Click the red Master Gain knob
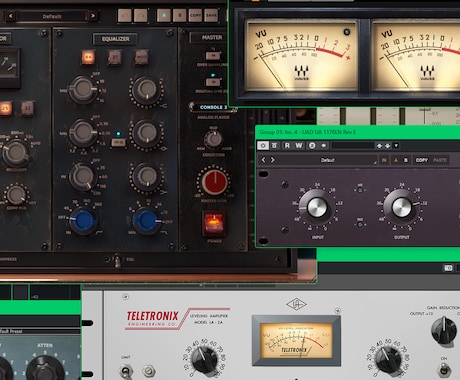Image resolution: width=460 pixels, height=380 pixels. 214,182
